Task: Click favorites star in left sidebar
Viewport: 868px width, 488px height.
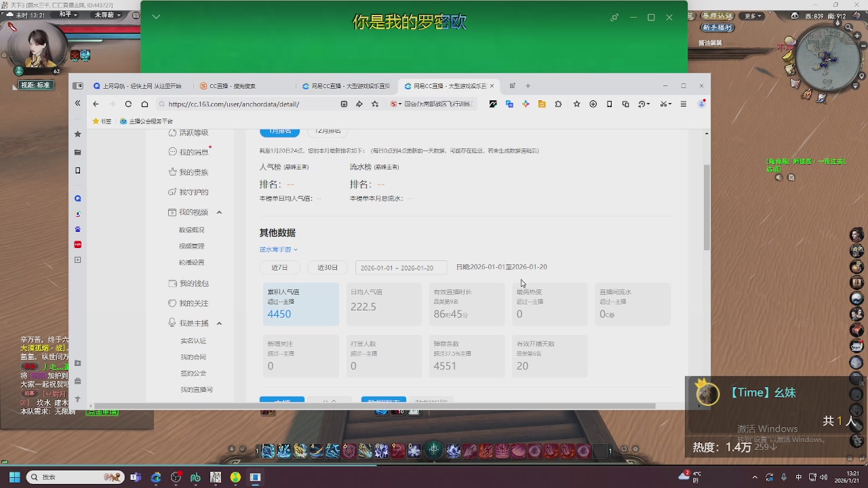Action: click(x=77, y=134)
